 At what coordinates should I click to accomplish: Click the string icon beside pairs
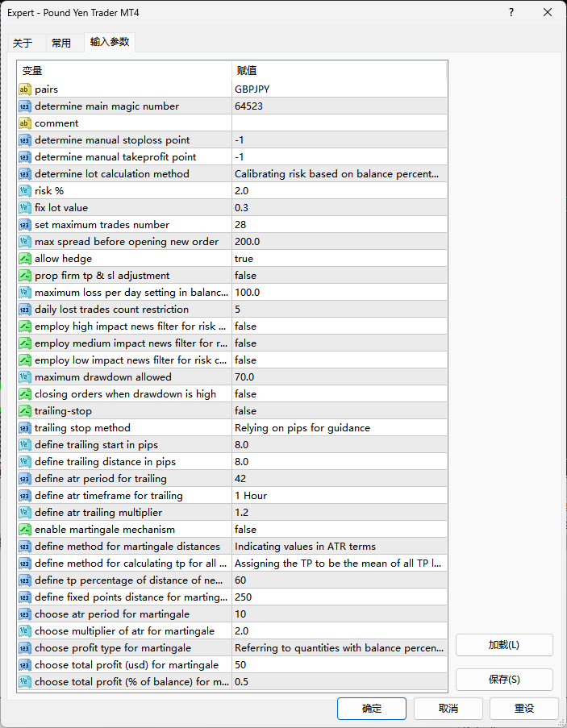pyautogui.click(x=25, y=89)
